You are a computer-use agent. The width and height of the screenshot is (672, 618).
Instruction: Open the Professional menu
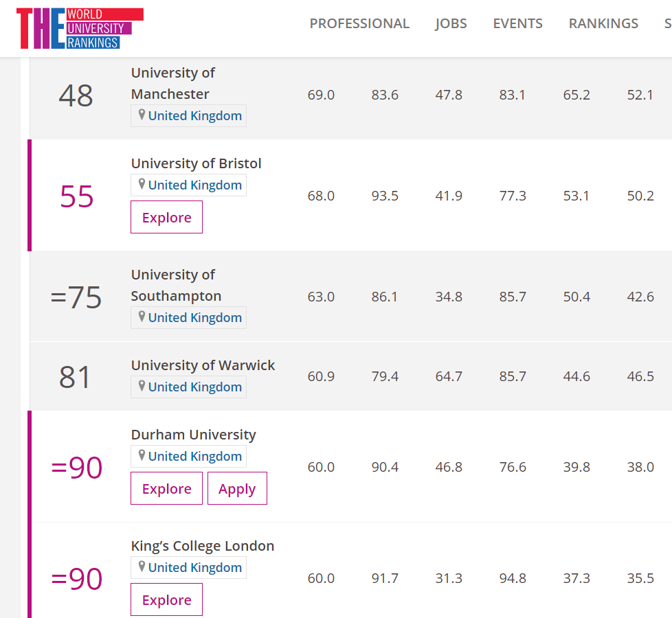[359, 23]
